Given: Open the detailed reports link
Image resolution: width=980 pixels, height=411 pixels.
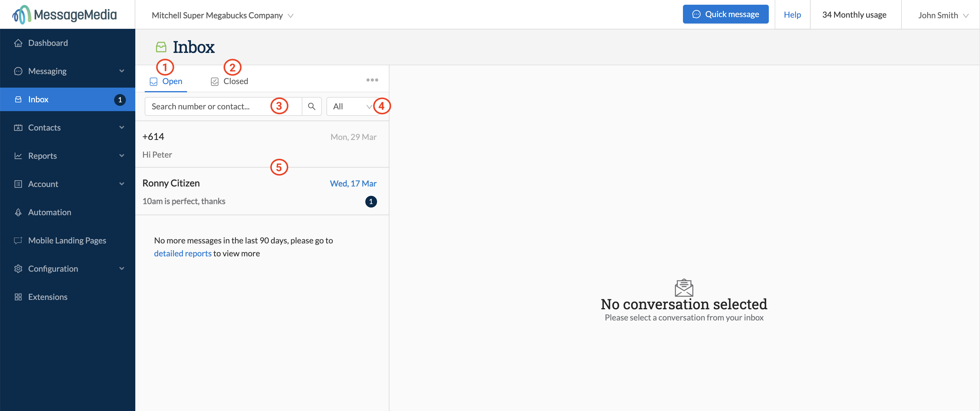Looking at the screenshot, I should point(183,253).
